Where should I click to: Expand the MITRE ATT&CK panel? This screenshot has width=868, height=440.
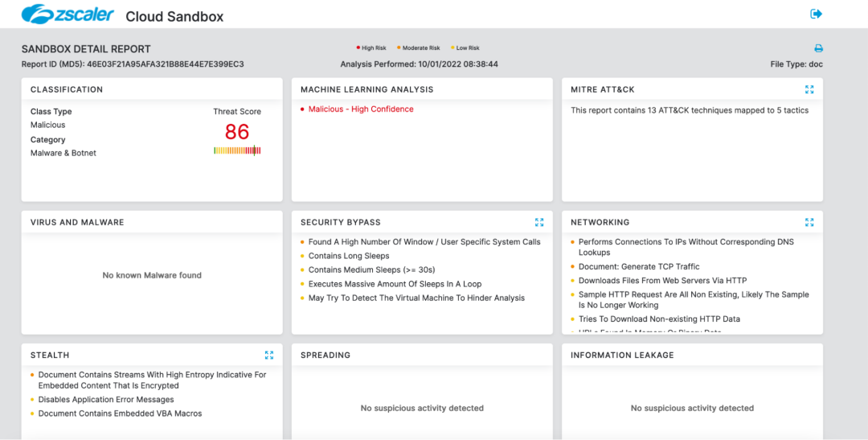(809, 89)
